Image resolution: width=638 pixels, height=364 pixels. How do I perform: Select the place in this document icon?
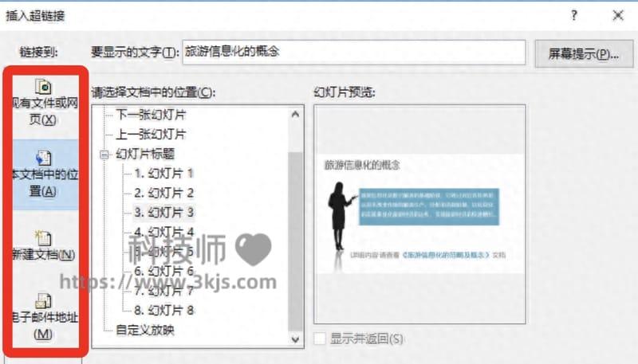[x=44, y=158]
